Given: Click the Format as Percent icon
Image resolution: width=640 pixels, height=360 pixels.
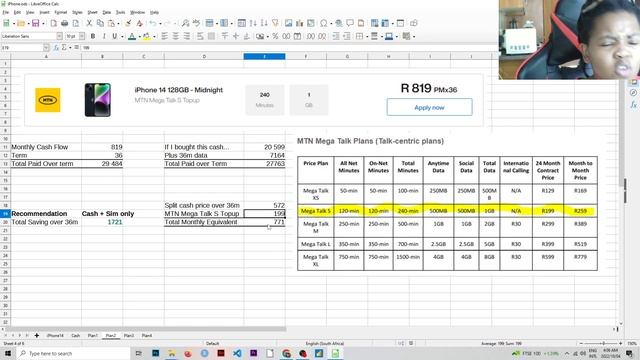Looking at the screenshot, I should point(275,36).
